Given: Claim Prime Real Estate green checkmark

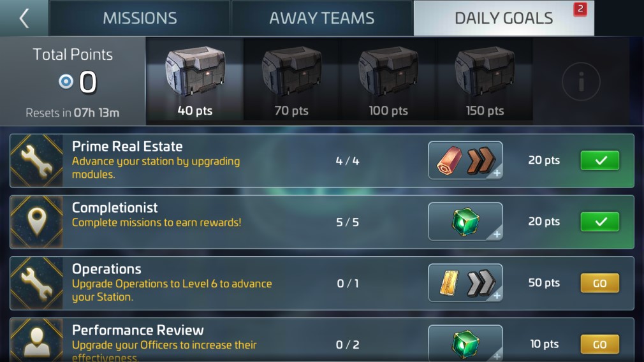Looking at the screenshot, I should 599,161.
